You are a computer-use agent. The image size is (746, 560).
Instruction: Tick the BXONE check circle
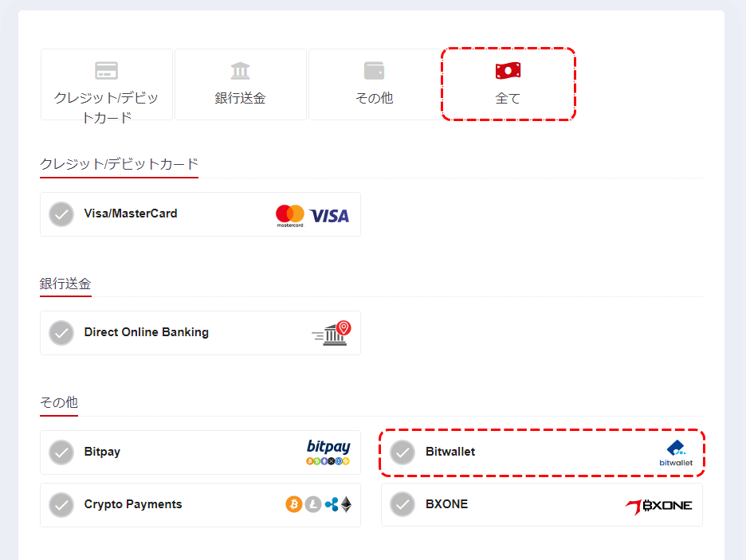[402, 504]
